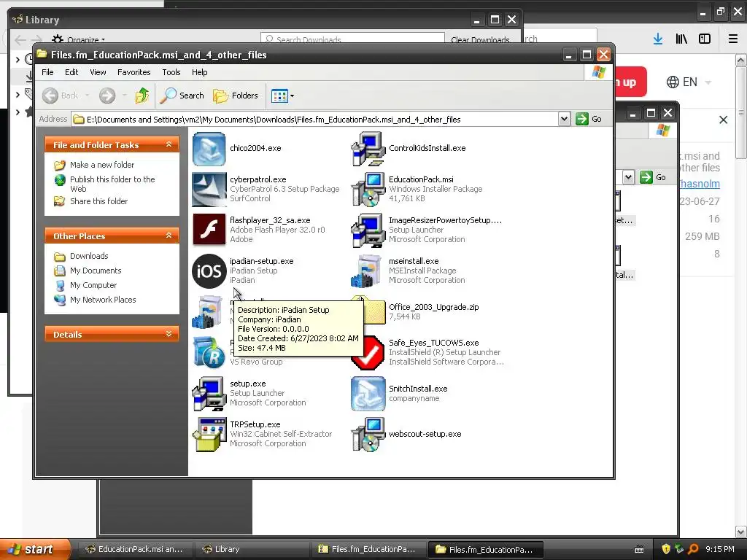
Task: Select the ipadian-setup.exe iOS icon
Action: click(209, 271)
